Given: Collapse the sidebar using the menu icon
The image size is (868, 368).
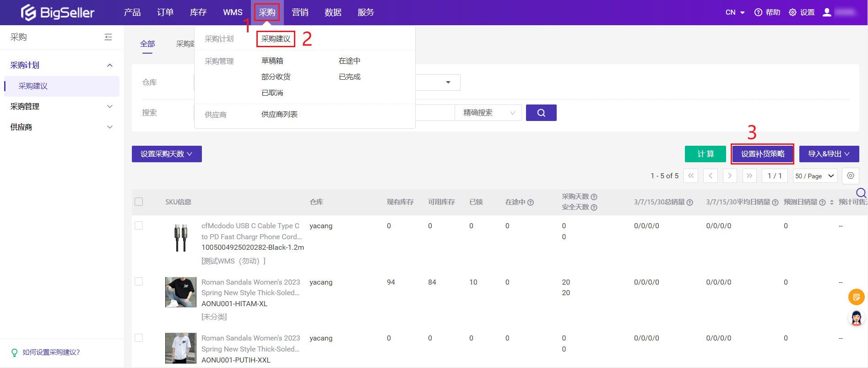Looking at the screenshot, I should point(108,37).
